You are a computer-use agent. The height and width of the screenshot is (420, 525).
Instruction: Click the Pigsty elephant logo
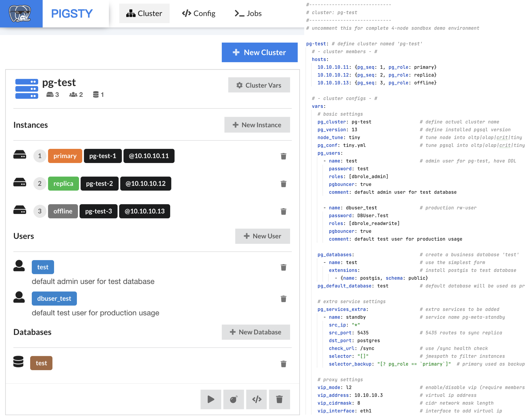[20, 14]
